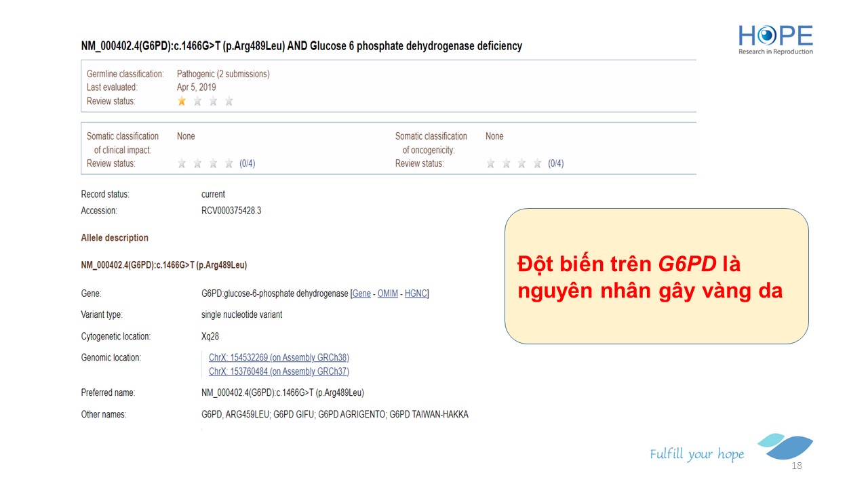Open the OMIM link
This screenshot has height=488, width=868.
[x=387, y=293]
